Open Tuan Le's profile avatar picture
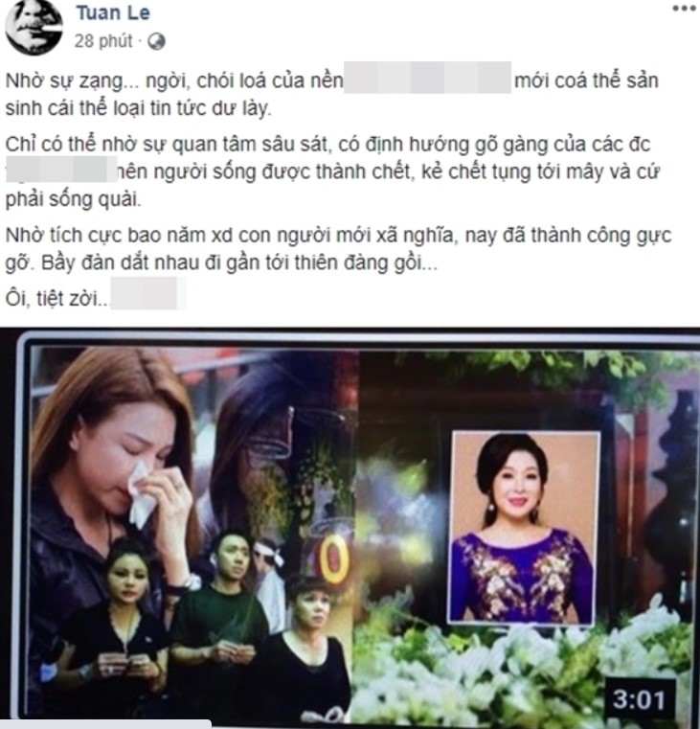Viewport: 700px width, 729px height. point(34,27)
